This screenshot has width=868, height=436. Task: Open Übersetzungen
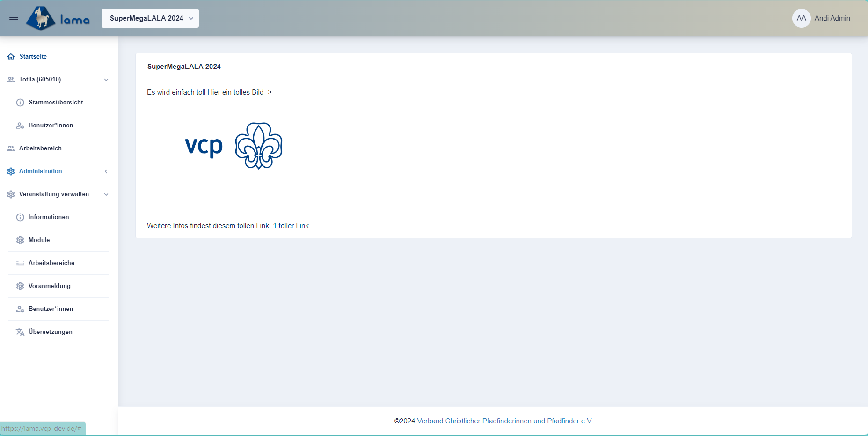point(51,332)
